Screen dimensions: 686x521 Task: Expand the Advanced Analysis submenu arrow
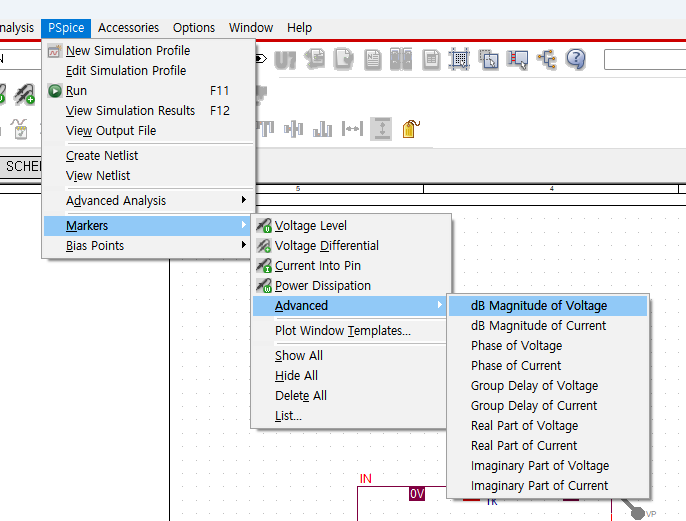(244, 200)
